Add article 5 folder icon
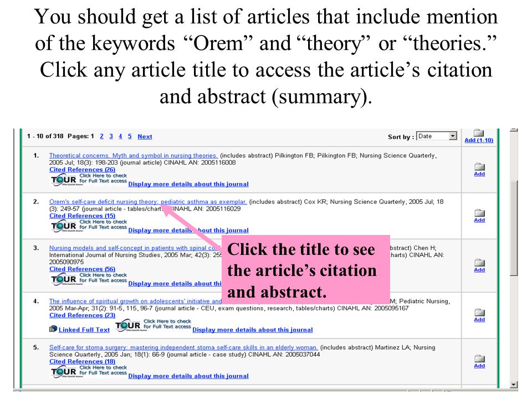The height and width of the screenshot is (399, 532). click(479, 359)
